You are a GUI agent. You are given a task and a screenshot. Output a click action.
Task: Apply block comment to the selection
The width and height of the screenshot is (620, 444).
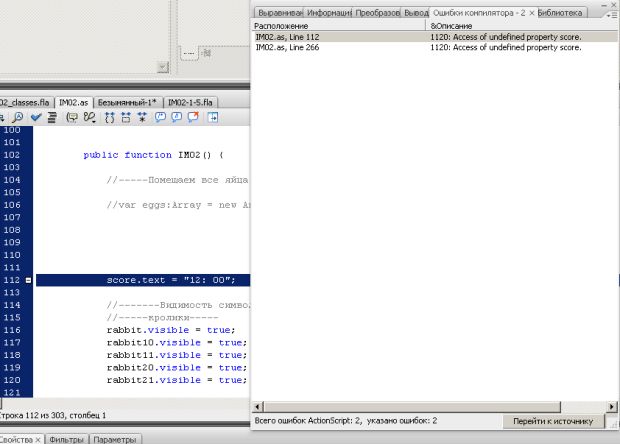160,117
